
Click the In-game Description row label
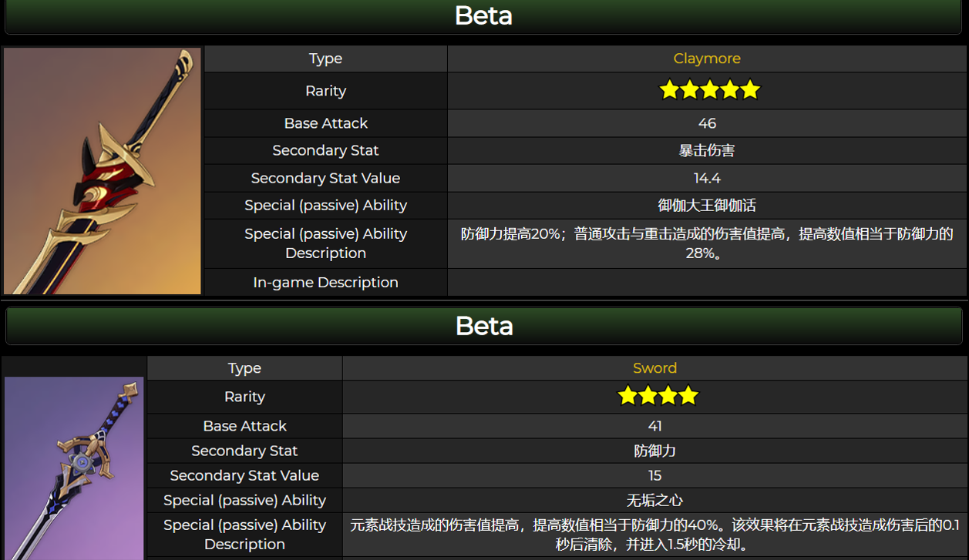(325, 283)
